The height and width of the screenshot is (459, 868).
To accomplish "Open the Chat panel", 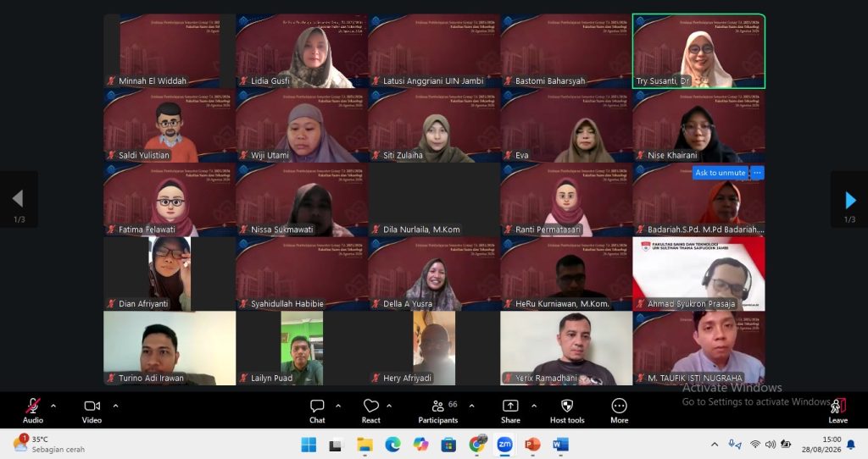I will tap(317, 411).
